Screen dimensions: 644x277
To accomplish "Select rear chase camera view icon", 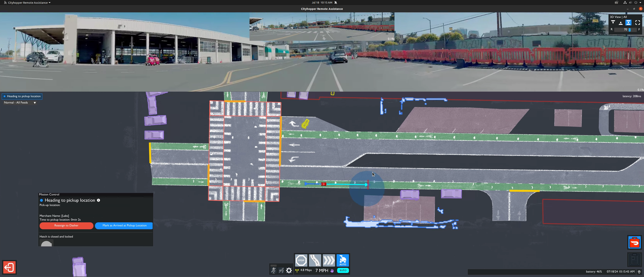I will coord(621,23).
